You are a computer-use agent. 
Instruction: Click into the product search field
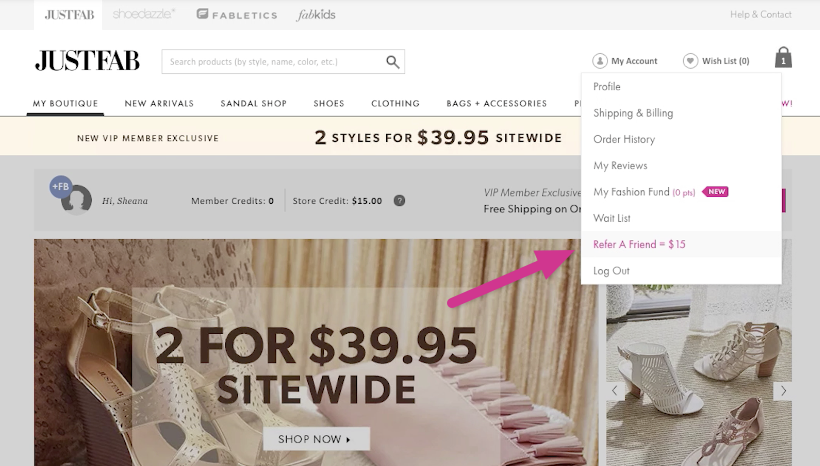[x=274, y=62]
